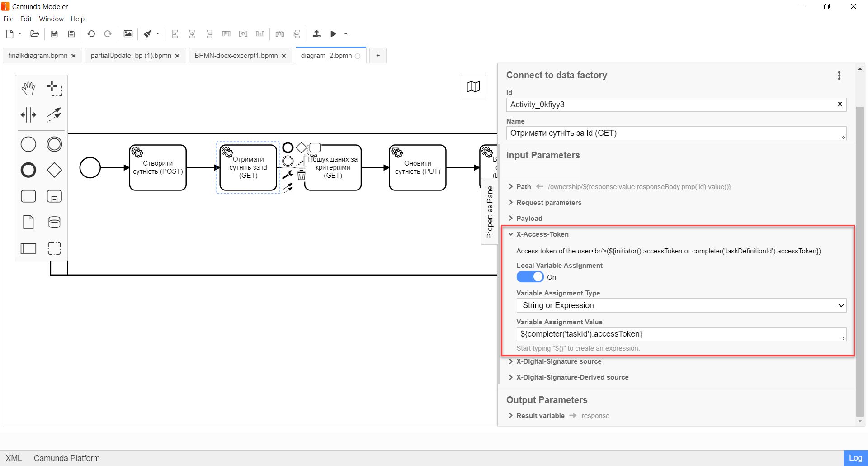Image resolution: width=868 pixels, height=466 pixels.
Task: Create a data store reference from the palette
Action: [54, 222]
